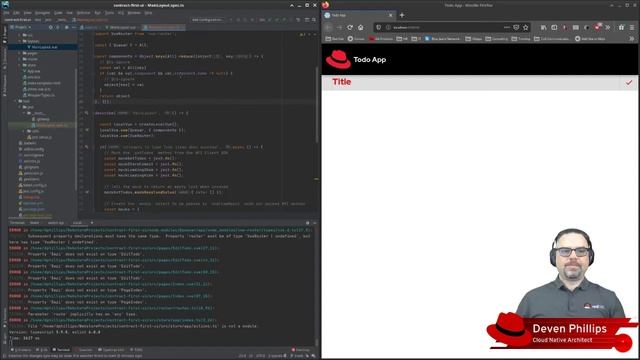The image size is (640, 360).
Task: Select the Todo App browser tab
Action: (x=358, y=15)
